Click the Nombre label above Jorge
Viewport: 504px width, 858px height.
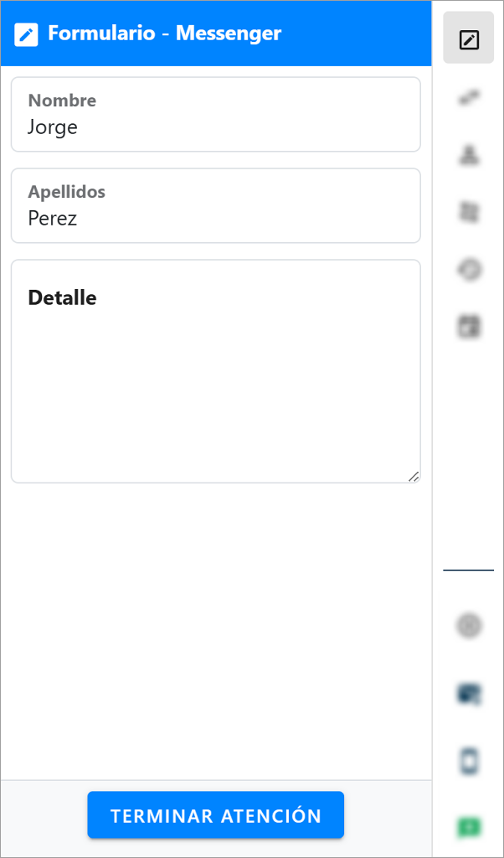[63, 100]
